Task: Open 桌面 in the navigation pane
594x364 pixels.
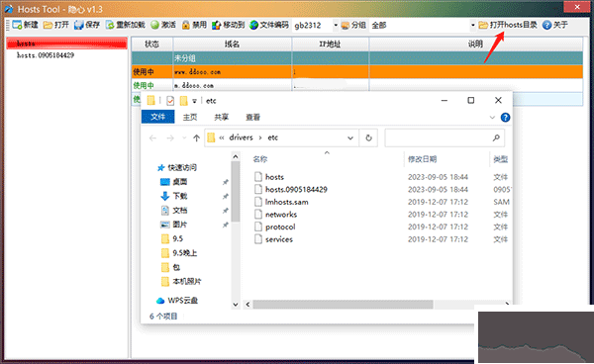Action: point(180,182)
